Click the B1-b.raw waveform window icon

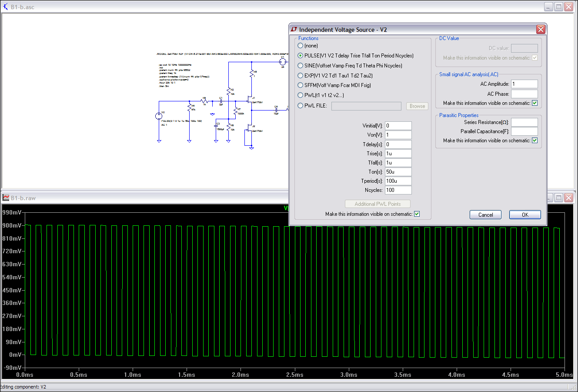(6, 198)
